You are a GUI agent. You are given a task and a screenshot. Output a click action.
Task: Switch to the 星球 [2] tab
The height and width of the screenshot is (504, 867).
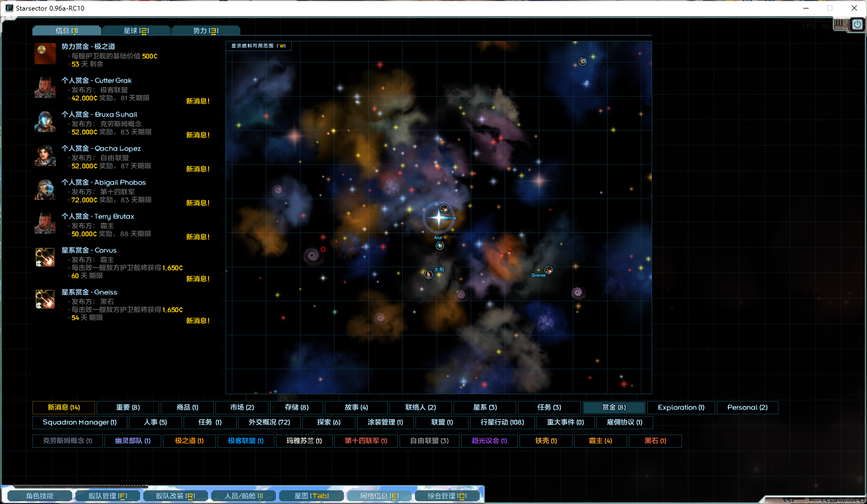(136, 31)
